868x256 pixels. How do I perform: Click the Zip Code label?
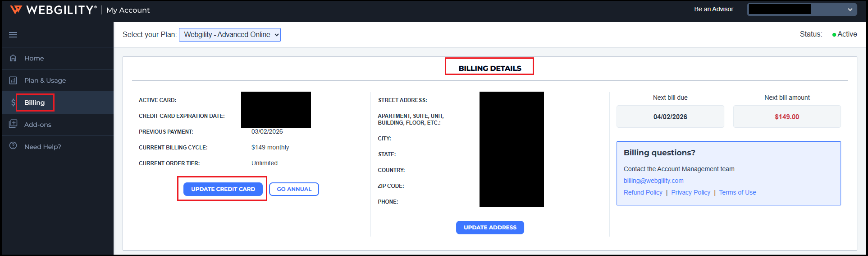point(391,186)
